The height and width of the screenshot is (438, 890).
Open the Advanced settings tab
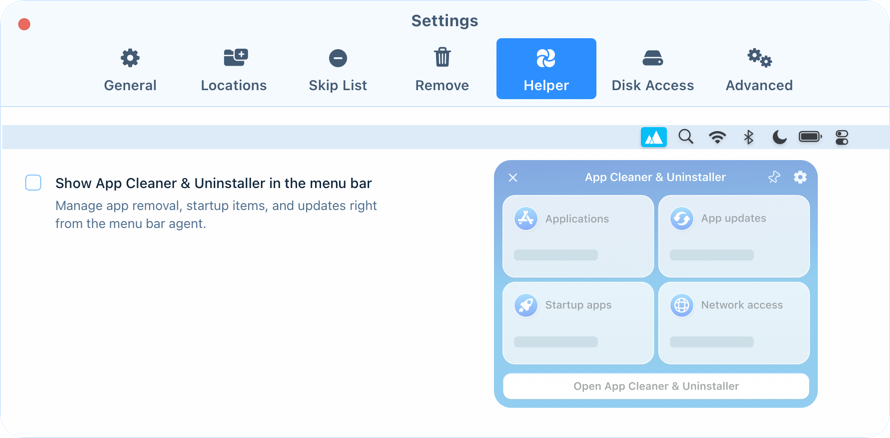coord(759,69)
